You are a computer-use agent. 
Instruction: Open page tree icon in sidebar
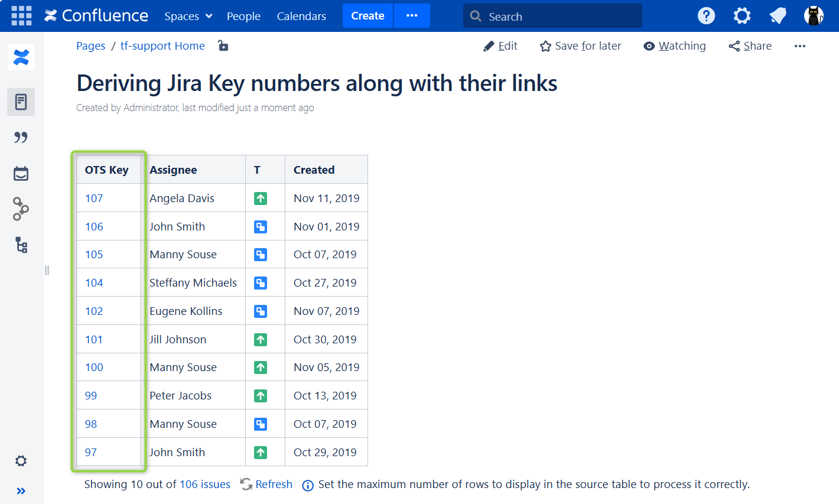click(x=21, y=245)
